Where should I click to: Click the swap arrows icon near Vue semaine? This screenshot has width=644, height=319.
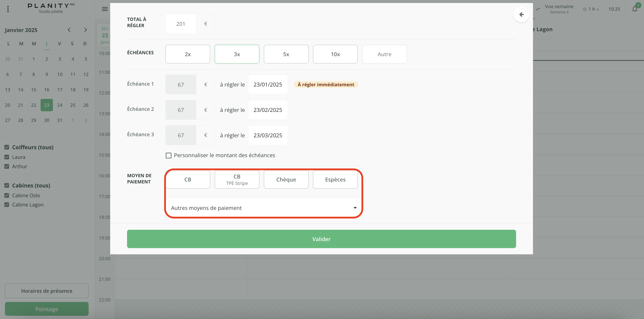point(538,9)
